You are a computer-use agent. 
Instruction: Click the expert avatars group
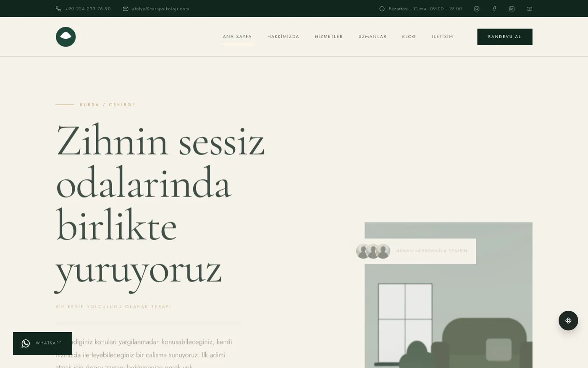coord(373,251)
